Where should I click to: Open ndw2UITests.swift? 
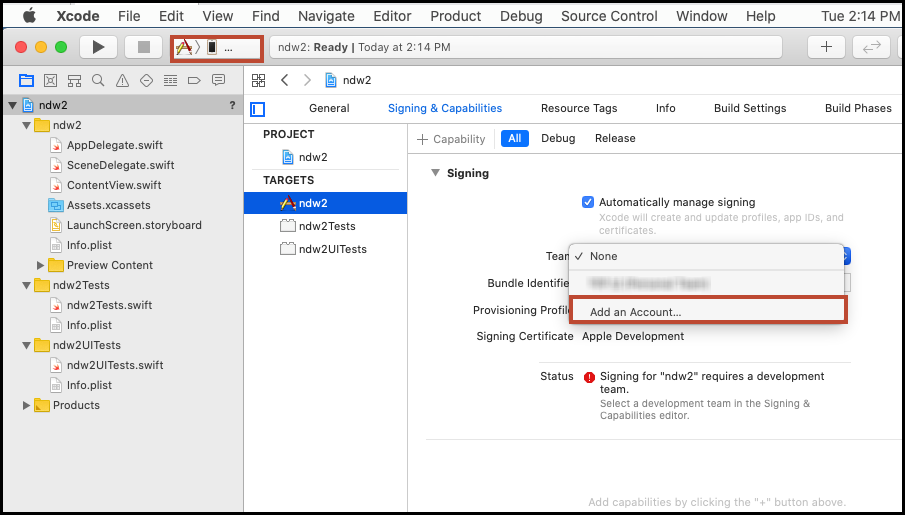coord(115,365)
